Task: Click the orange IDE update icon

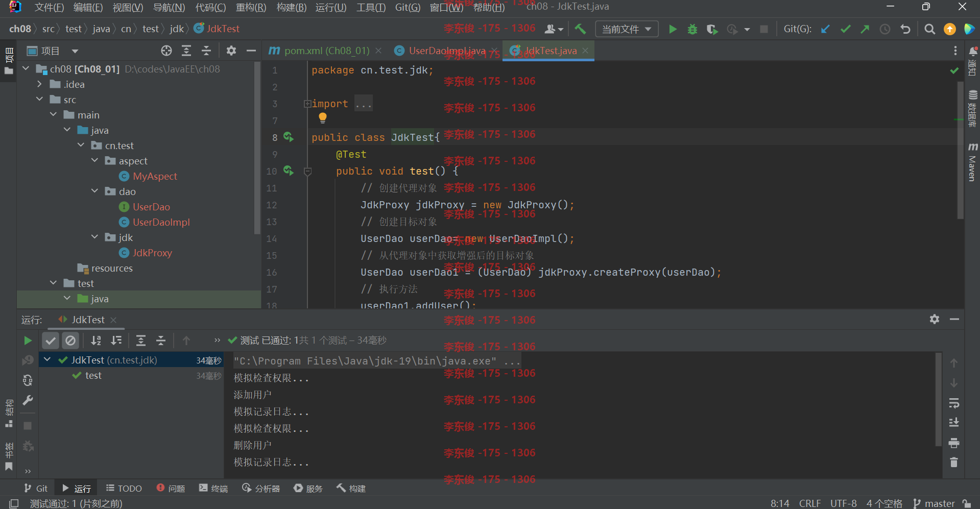Action: [950, 29]
